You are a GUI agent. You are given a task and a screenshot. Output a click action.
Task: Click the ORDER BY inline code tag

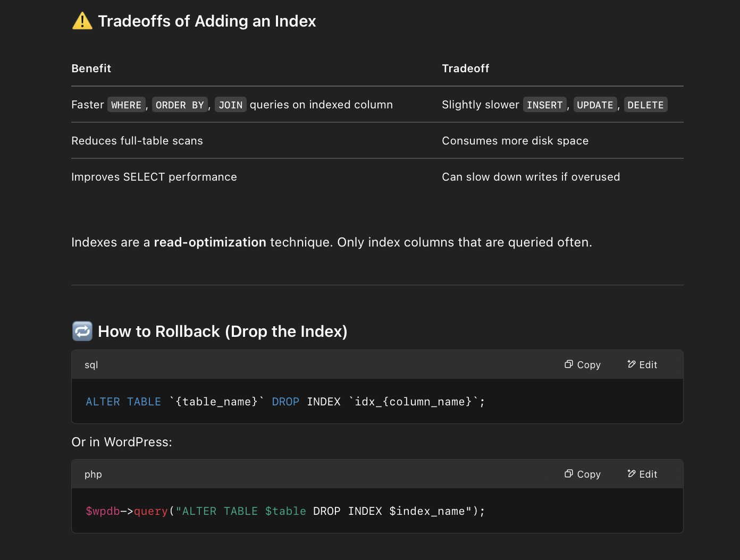pos(180,105)
